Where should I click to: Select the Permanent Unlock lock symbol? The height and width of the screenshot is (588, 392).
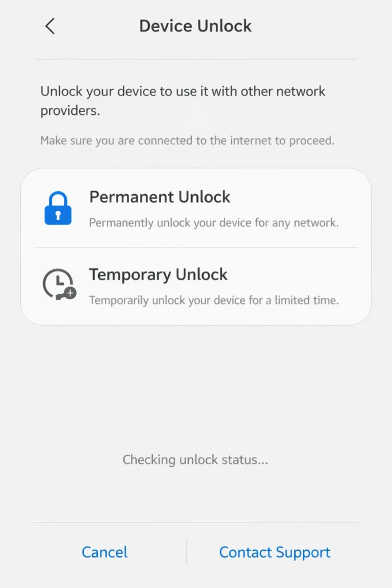click(x=57, y=208)
